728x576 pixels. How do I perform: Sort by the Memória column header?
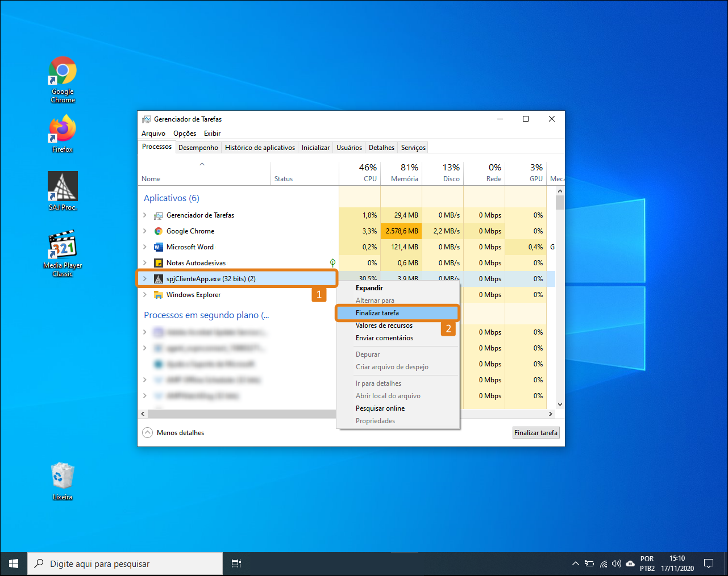(x=401, y=173)
